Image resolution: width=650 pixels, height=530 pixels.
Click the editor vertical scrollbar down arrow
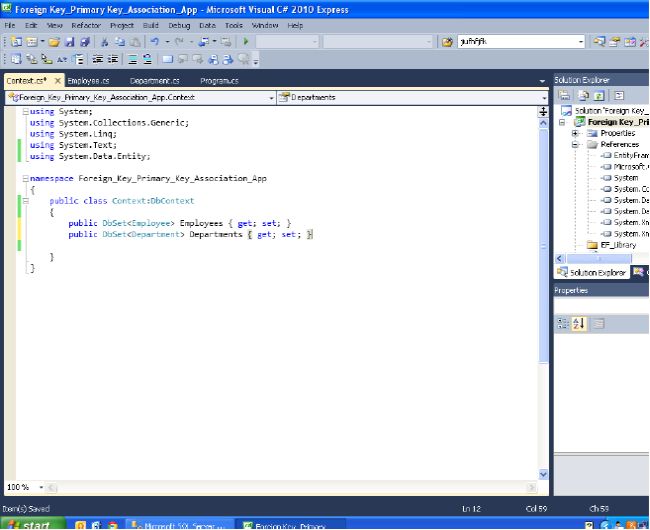tap(544, 474)
